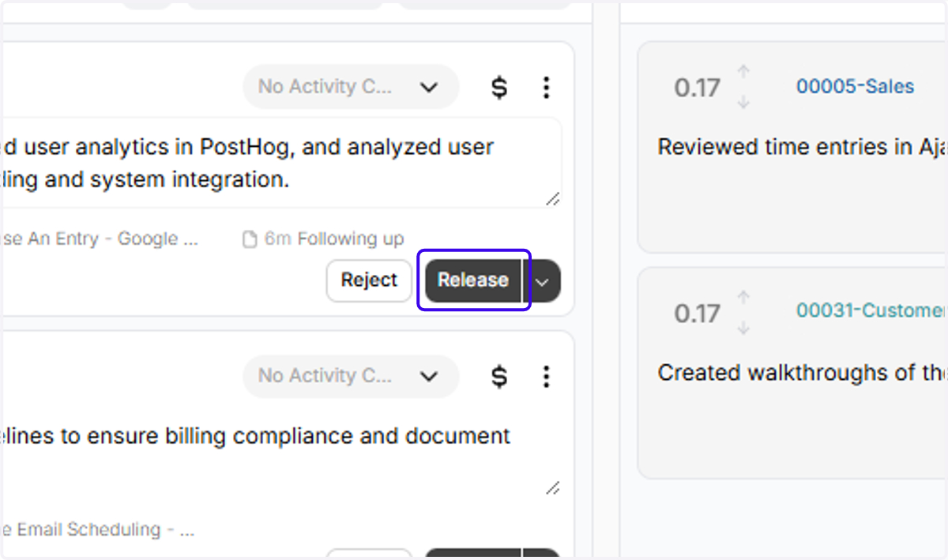Click the resize handle of the PostHog description box

(553, 199)
